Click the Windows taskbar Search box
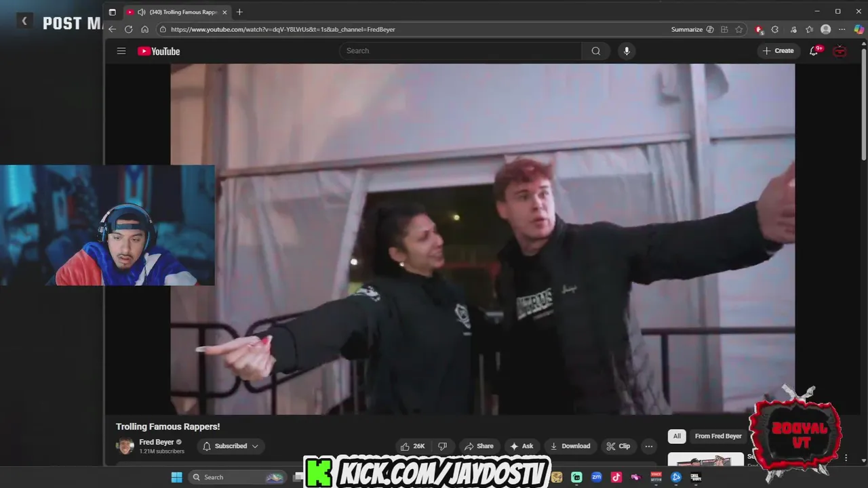This screenshot has width=868, height=488. pos(236,477)
